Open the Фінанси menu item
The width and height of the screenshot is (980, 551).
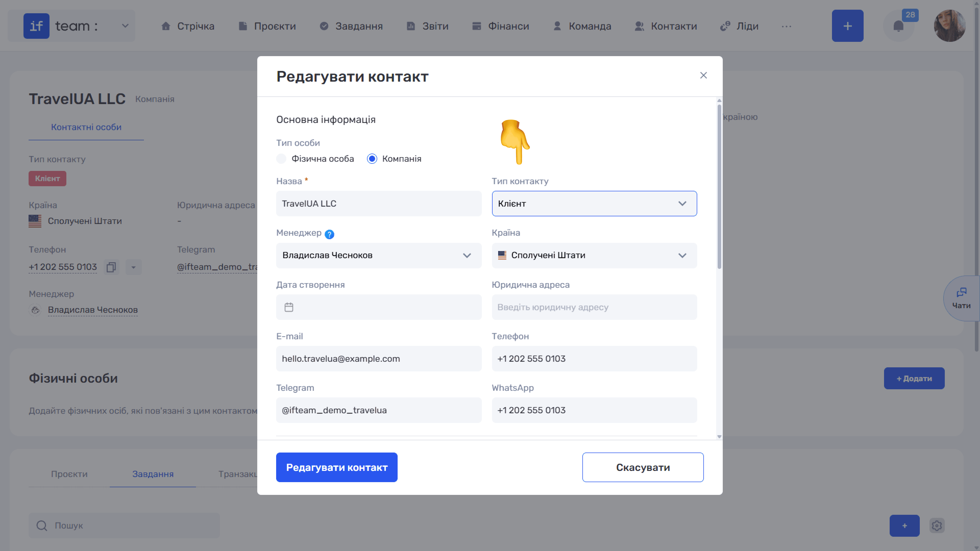500,26
